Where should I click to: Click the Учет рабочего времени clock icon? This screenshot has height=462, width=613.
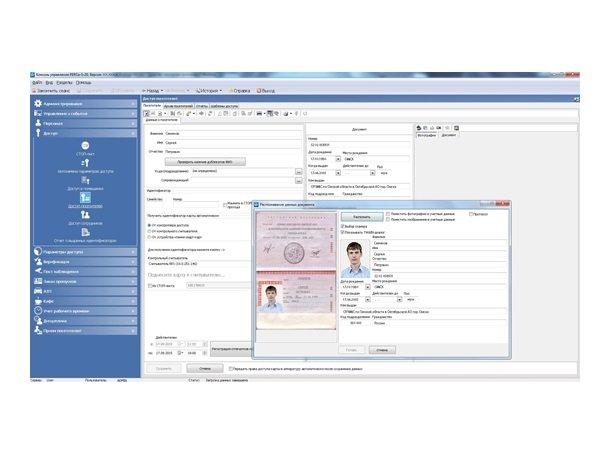click(37, 311)
